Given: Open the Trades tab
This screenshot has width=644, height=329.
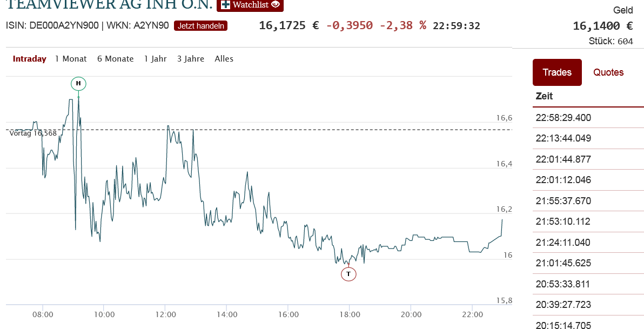Looking at the screenshot, I should tap(557, 72).
